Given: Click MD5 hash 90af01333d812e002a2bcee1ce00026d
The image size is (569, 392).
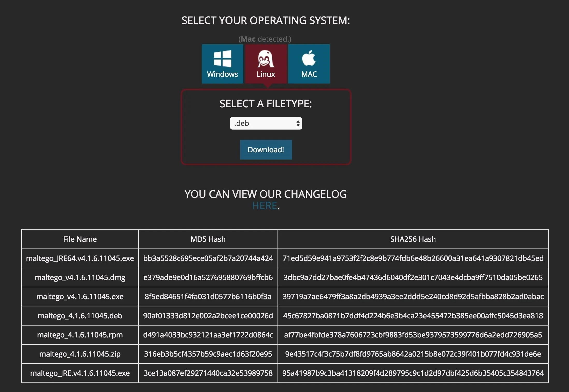Looking at the screenshot, I should pyautogui.click(x=208, y=316).
